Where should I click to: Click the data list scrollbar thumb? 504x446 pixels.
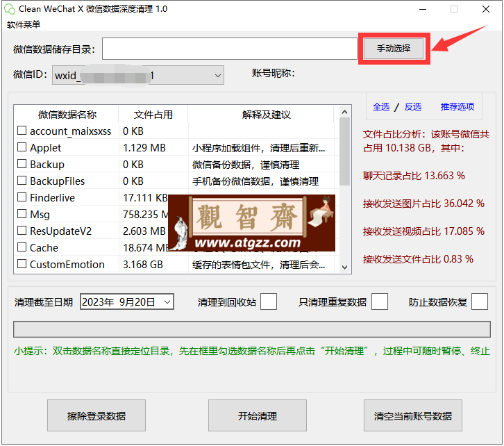click(344, 151)
